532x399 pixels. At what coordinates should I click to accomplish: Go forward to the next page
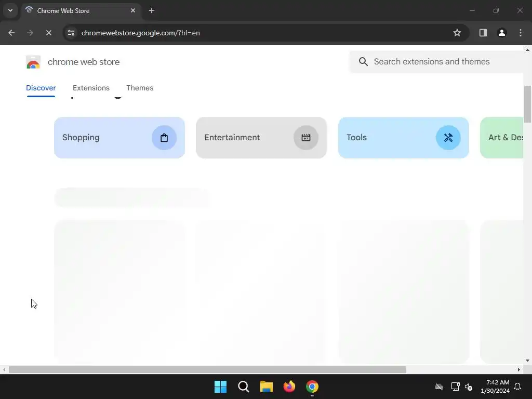(30, 33)
